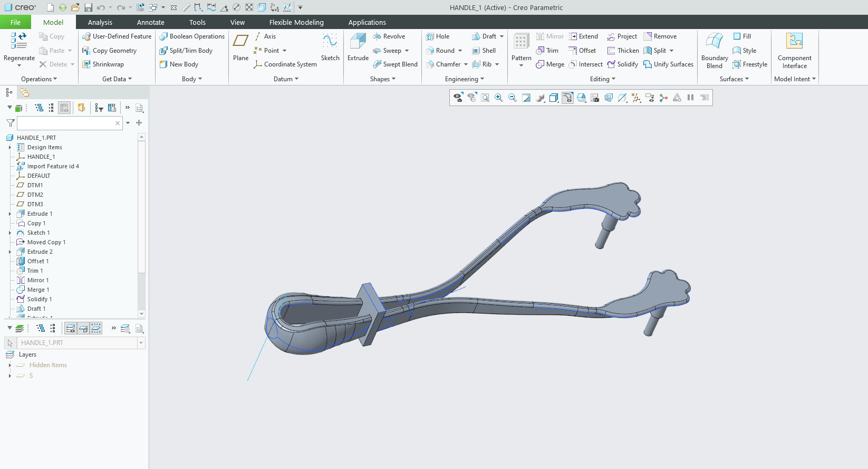Switch to the Analysis ribbon tab
The image size is (868, 469).
tap(100, 22)
